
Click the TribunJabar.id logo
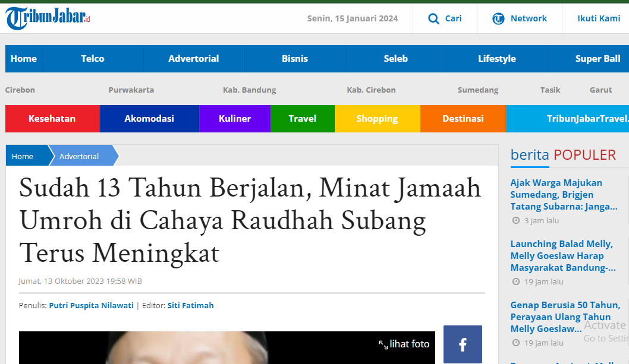pos(48,18)
